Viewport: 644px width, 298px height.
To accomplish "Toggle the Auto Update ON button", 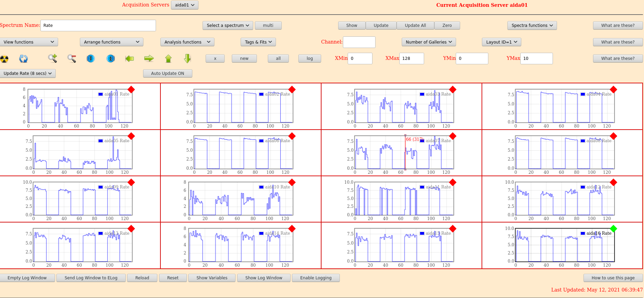I will click(168, 73).
